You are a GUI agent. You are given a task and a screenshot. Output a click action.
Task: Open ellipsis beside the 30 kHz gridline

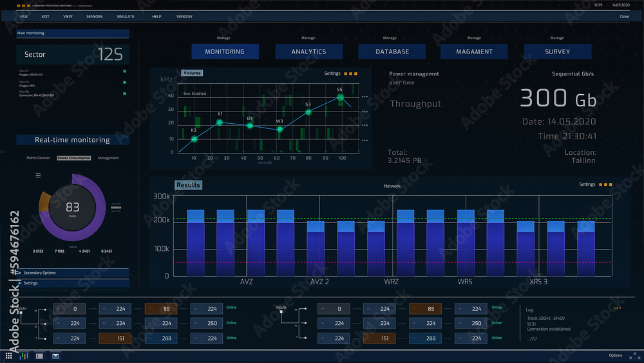pos(365,112)
